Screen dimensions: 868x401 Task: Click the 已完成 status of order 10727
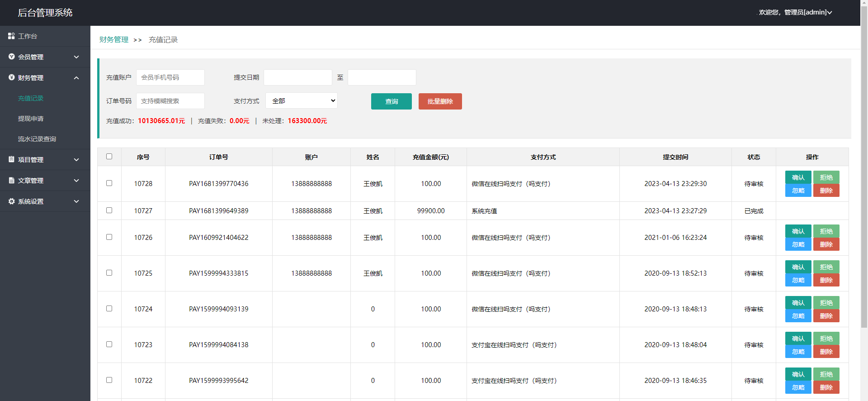tap(754, 211)
